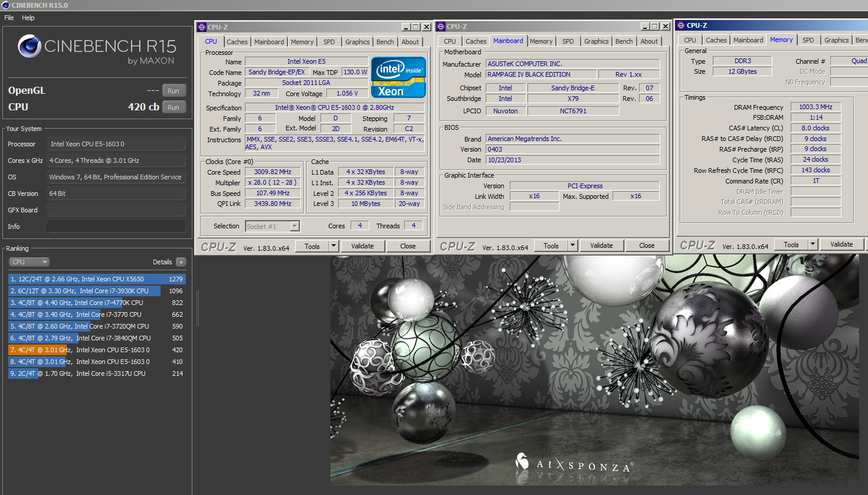Screen dimensions: 868x495
Task: Click the panel resize grip beside Ranking
Action: 197,308
